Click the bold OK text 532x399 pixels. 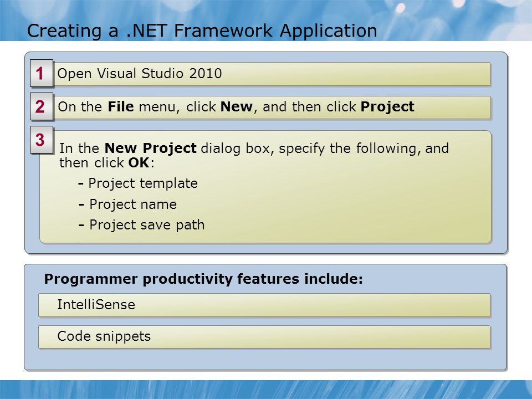(x=139, y=163)
